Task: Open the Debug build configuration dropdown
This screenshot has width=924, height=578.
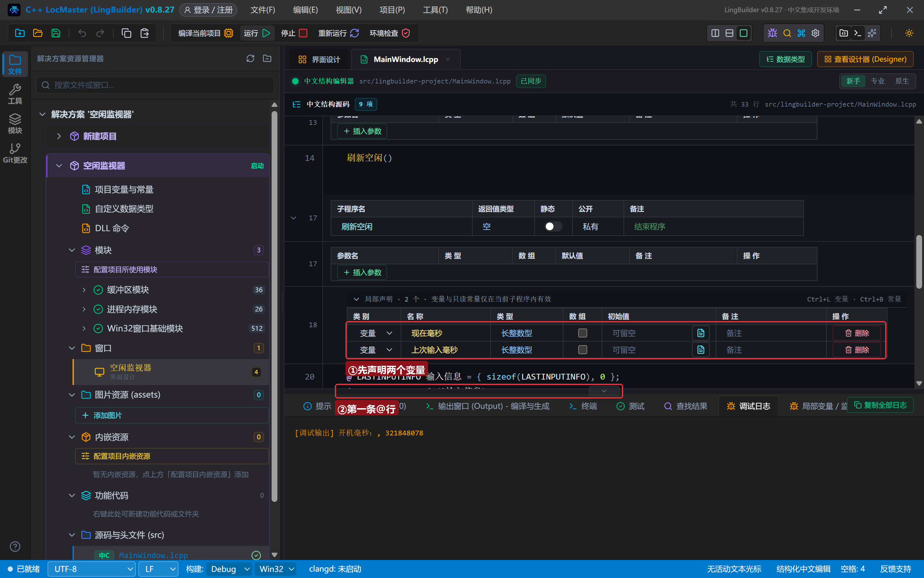Action: [x=229, y=569]
